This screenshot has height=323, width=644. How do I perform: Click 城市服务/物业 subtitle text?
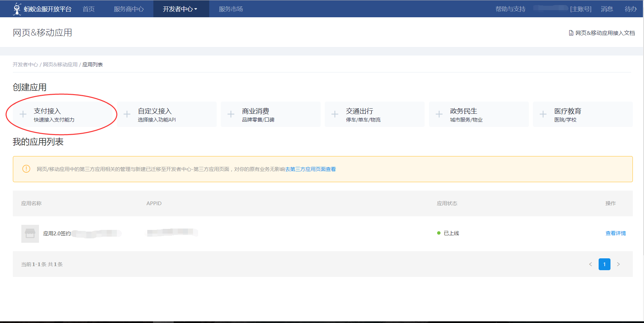pyautogui.click(x=466, y=120)
